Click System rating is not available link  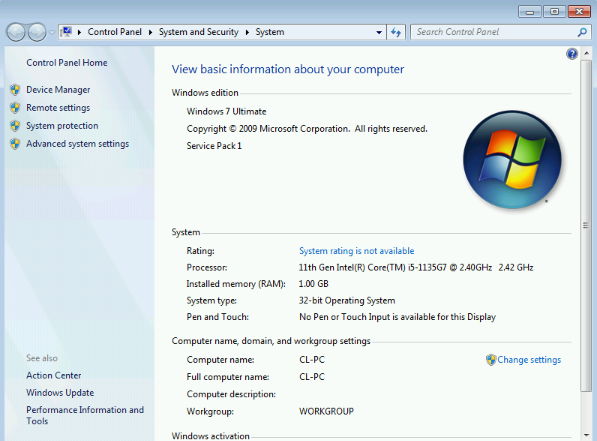coord(356,251)
